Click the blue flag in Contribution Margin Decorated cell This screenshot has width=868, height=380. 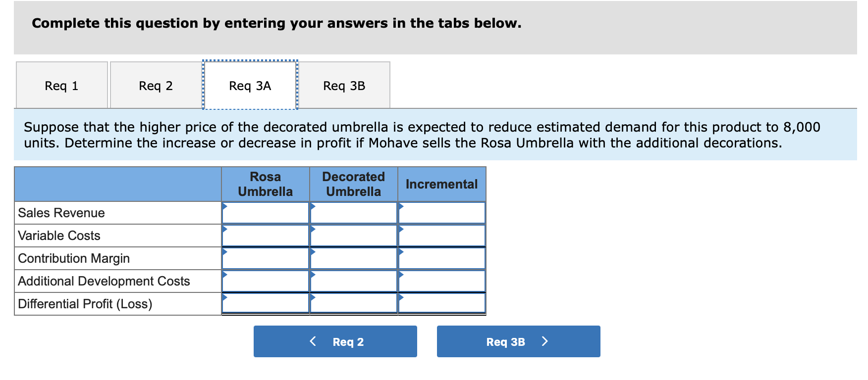[313, 252]
